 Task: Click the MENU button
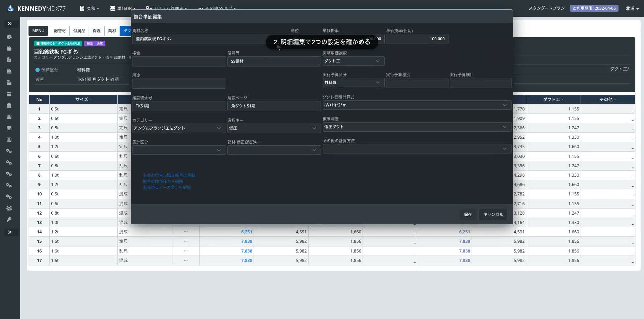pos(38,31)
